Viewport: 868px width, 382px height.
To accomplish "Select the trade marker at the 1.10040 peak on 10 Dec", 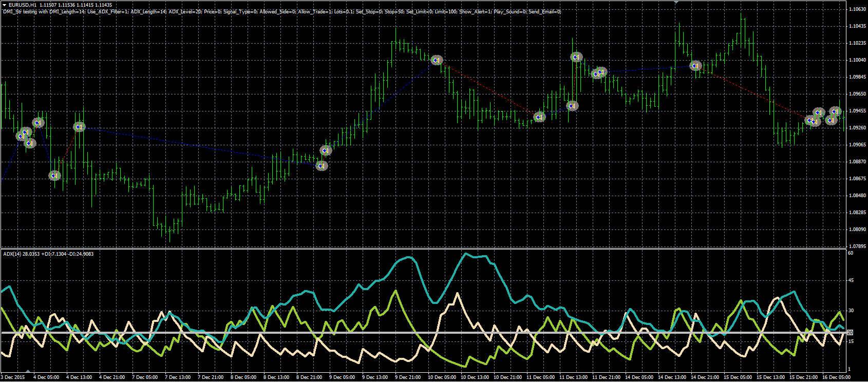I will (x=437, y=60).
